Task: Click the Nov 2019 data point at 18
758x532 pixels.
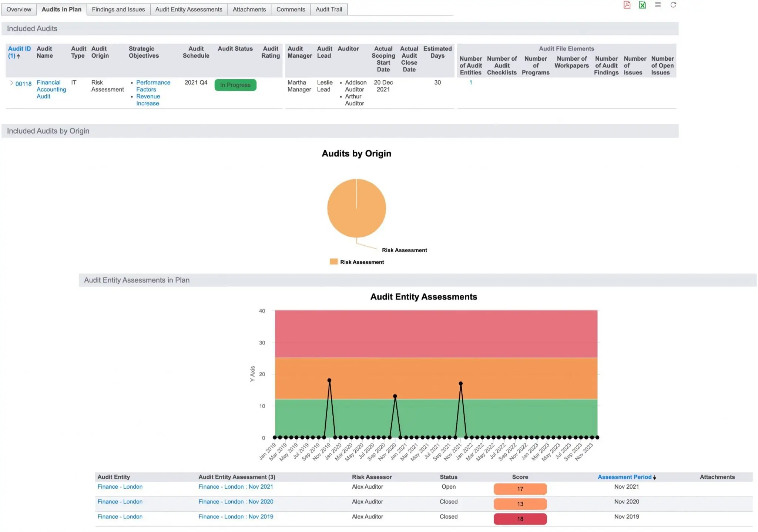Action: [329, 380]
